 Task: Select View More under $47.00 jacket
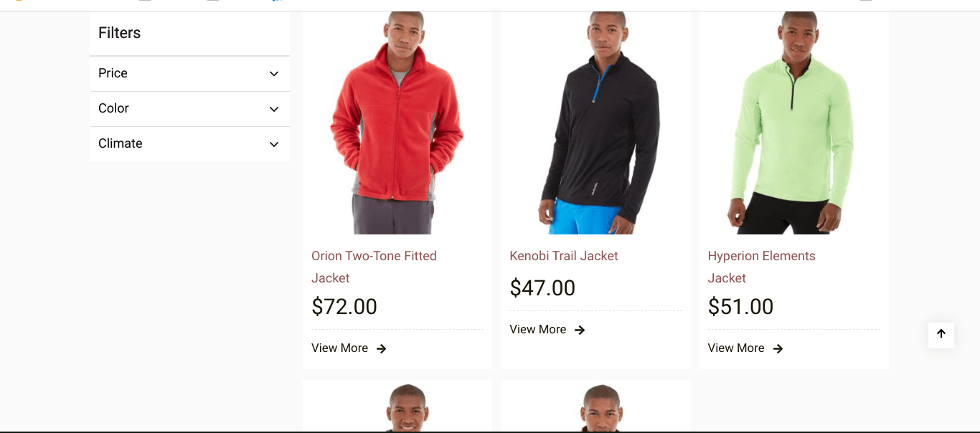coord(537,330)
